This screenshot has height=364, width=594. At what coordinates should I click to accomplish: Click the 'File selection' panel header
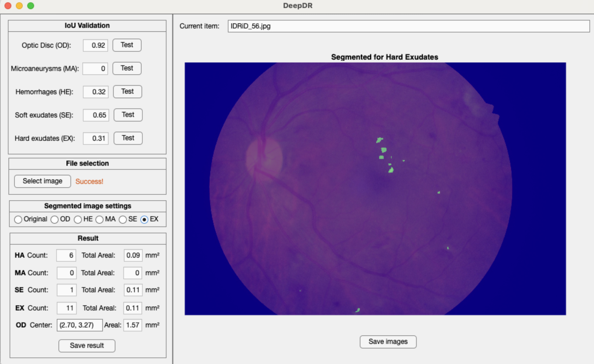pos(87,163)
